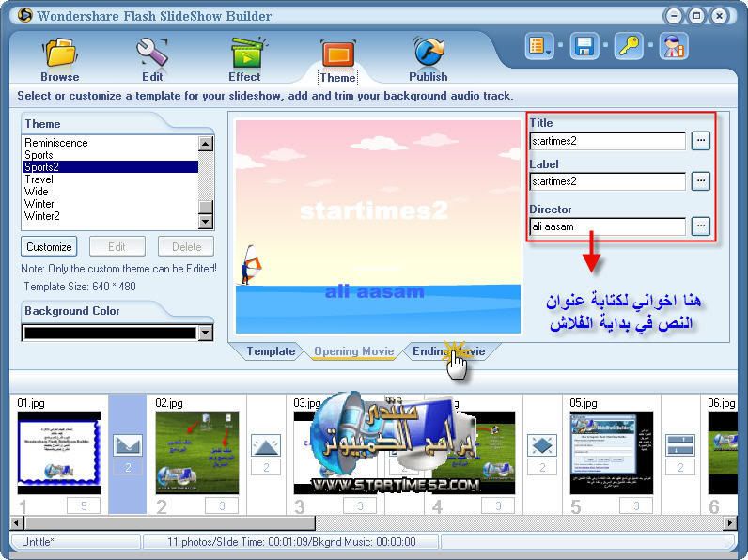Open the Edit step
748x560 pixels.
click(152, 59)
